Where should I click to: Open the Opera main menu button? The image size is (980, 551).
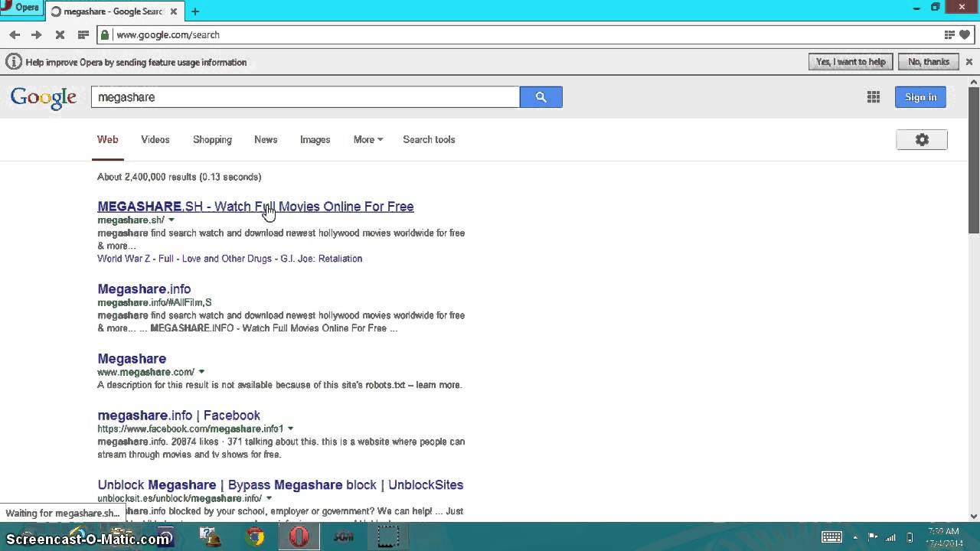pyautogui.click(x=21, y=8)
